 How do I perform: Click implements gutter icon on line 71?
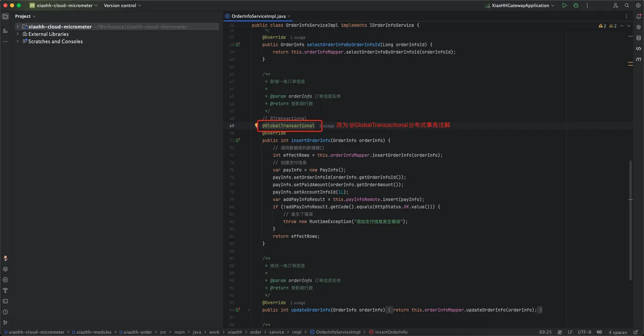[x=238, y=140]
